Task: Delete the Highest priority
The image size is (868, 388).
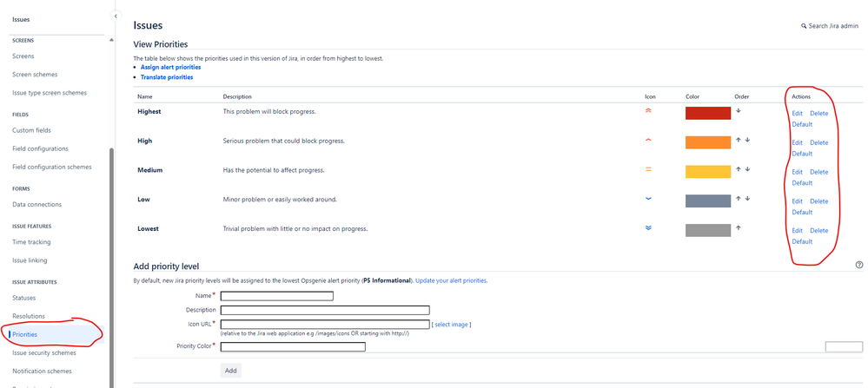Action: [819, 114]
